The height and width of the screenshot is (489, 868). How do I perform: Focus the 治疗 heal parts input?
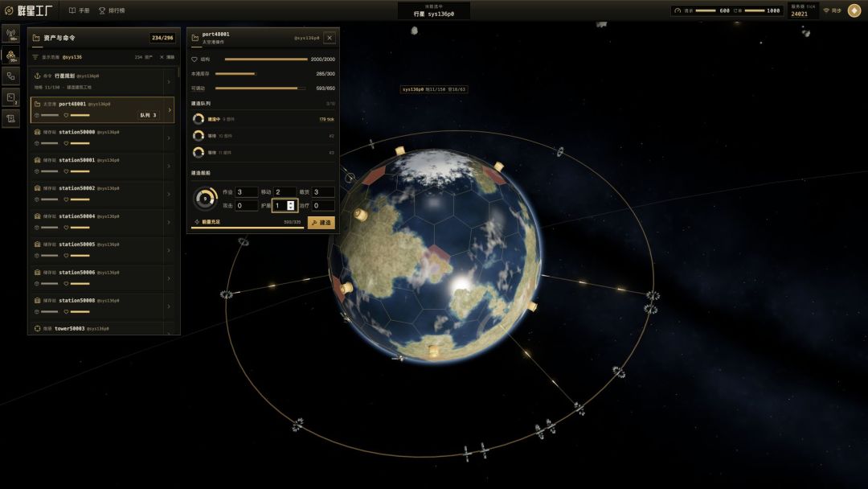click(x=323, y=205)
